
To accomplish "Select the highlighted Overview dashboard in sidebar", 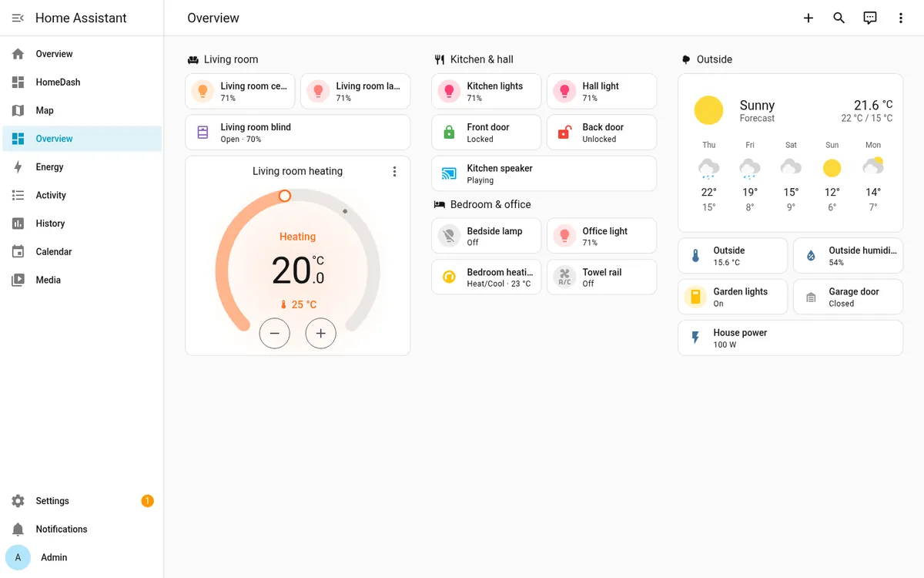I will 82,139.
